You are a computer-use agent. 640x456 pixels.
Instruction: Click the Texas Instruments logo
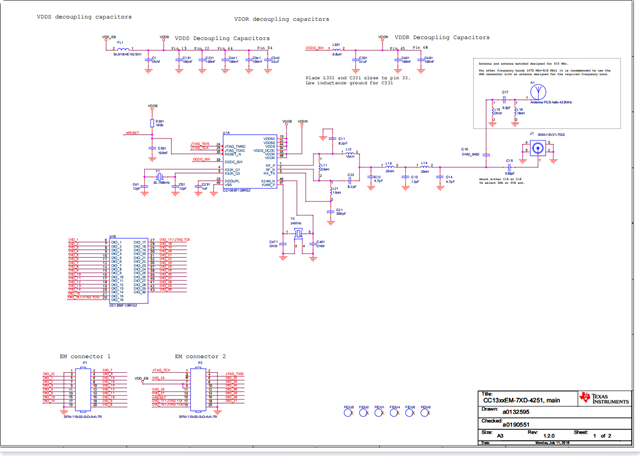pos(604,398)
